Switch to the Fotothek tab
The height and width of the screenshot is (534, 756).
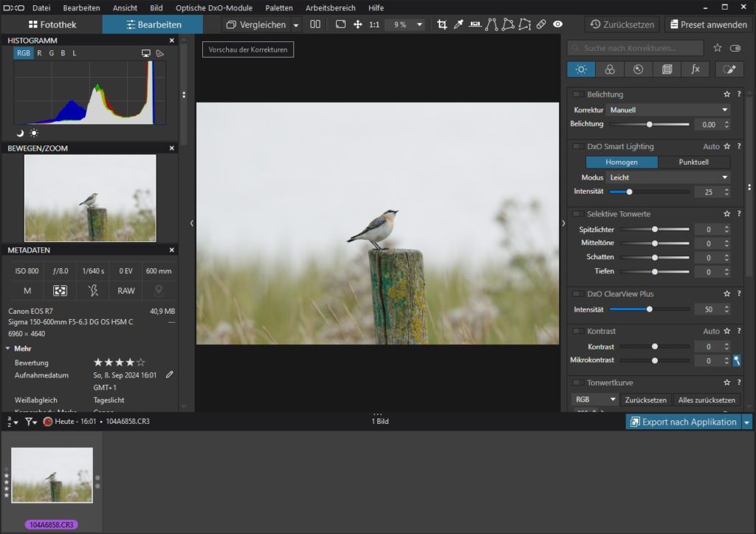coord(51,24)
